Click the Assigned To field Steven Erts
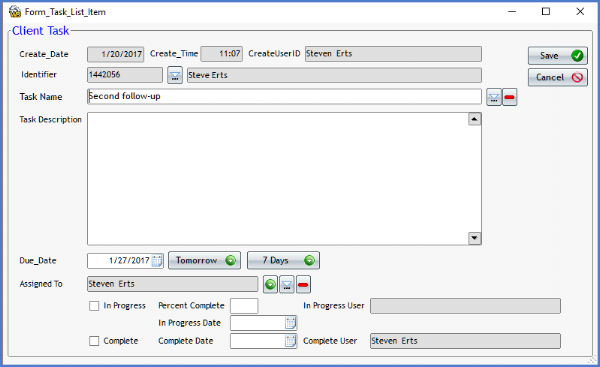600x367 pixels. (x=173, y=284)
